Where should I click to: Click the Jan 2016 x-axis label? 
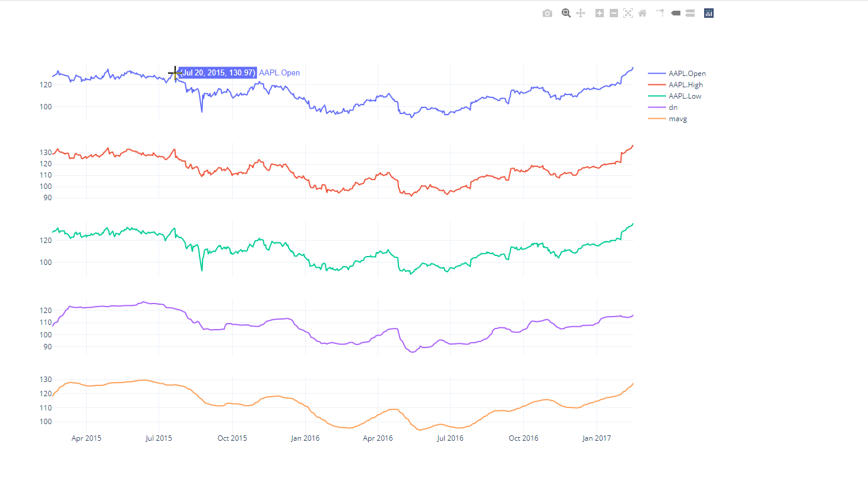pos(305,438)
